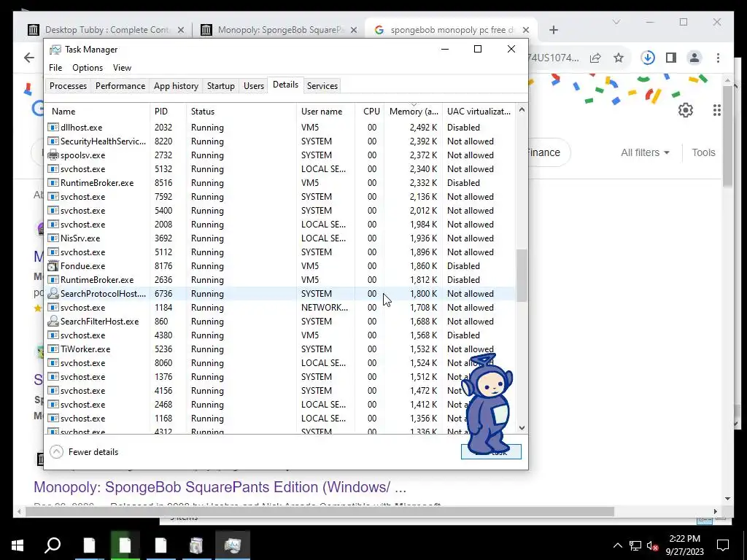Open the notification center icon
Viewport: 747px width, 560px height.
coord(723,545)
